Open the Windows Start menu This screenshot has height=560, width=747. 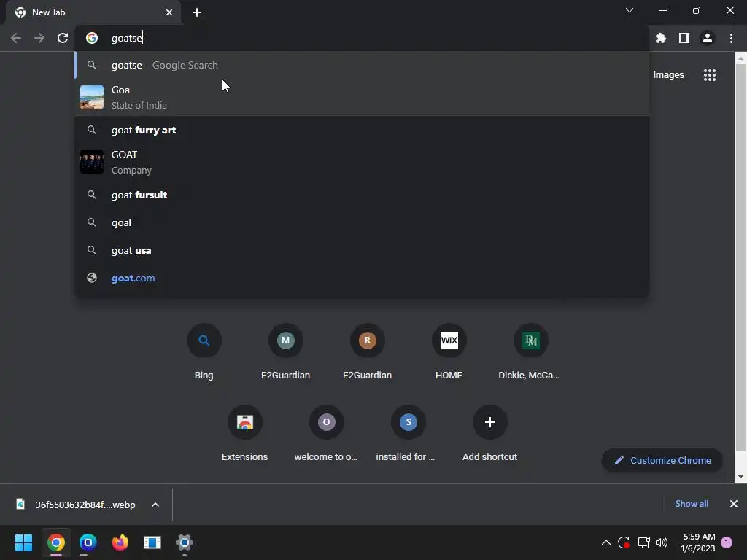(x=24, y=542)
